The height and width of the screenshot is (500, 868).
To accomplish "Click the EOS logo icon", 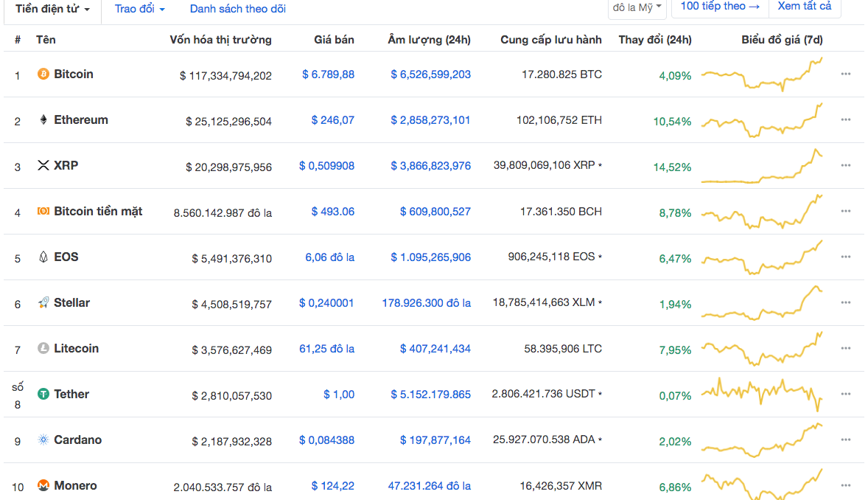I will tap(43, 257).
